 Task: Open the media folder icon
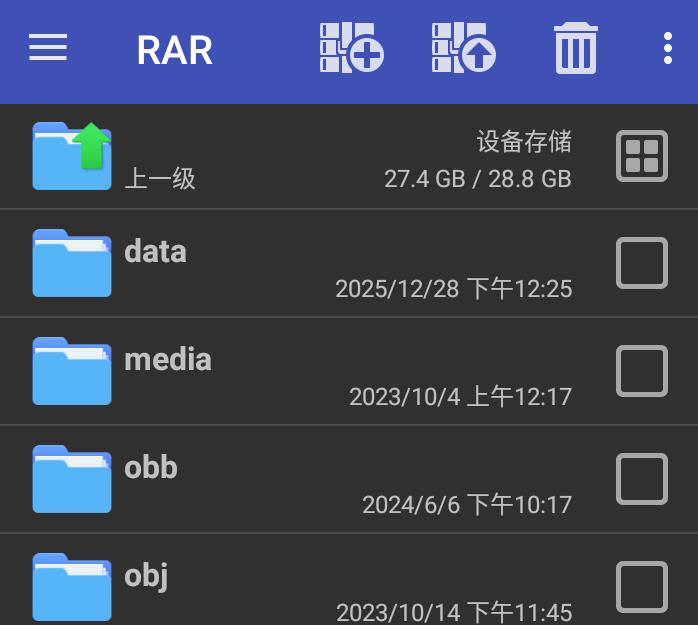(72, 371)
